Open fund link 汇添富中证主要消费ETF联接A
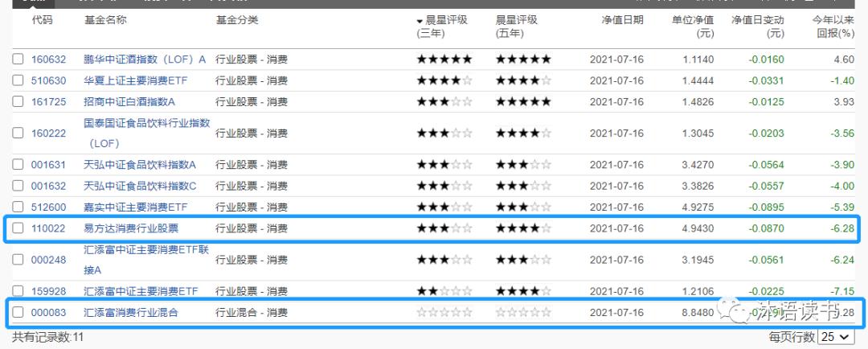The image size is (868, 349). coord(147,259)
